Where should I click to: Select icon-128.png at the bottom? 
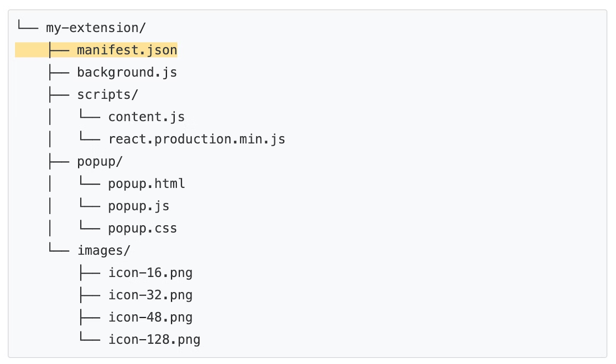click(154, 340)
